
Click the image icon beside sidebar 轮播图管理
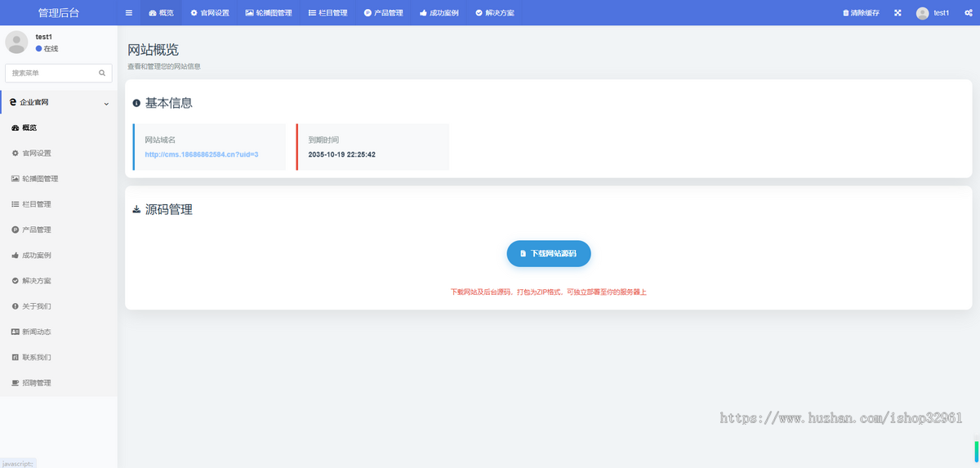(x=16, y=179)
